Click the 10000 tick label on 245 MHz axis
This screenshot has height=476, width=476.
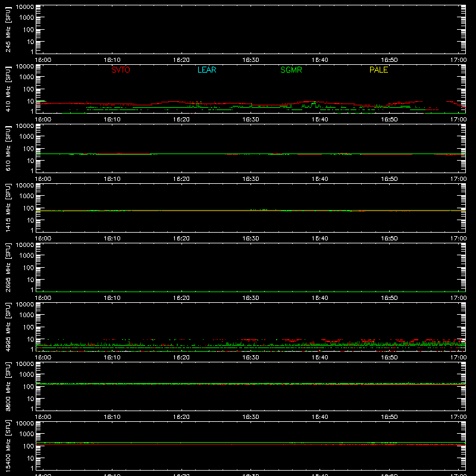(x=25, y=7)
